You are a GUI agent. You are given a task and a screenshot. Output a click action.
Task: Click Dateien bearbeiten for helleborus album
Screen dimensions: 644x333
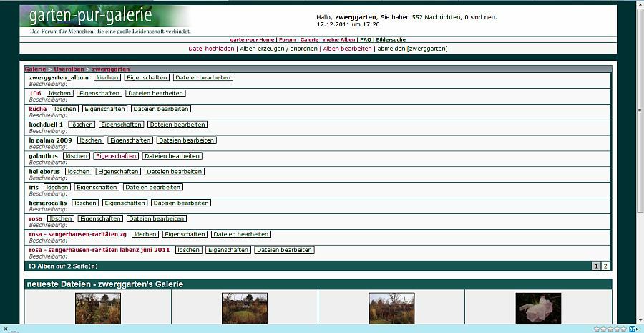tap(175, 172)
